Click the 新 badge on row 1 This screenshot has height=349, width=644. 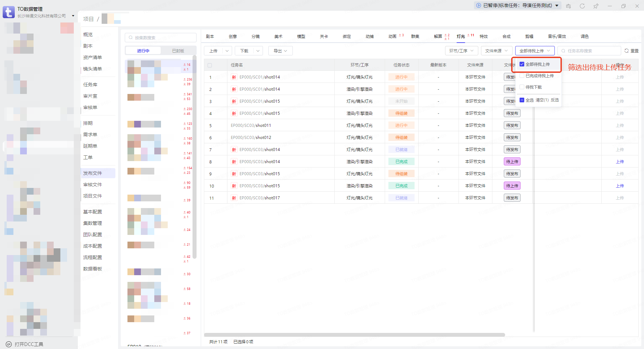234,77
